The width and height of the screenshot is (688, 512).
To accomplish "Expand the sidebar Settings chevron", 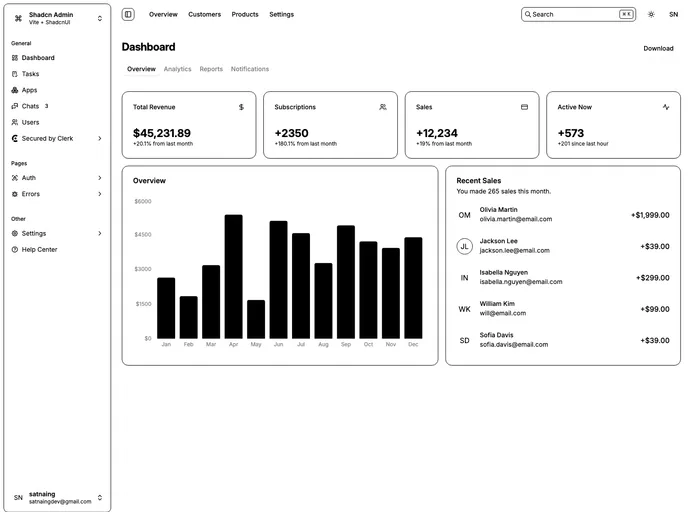I will click(100, 233).
